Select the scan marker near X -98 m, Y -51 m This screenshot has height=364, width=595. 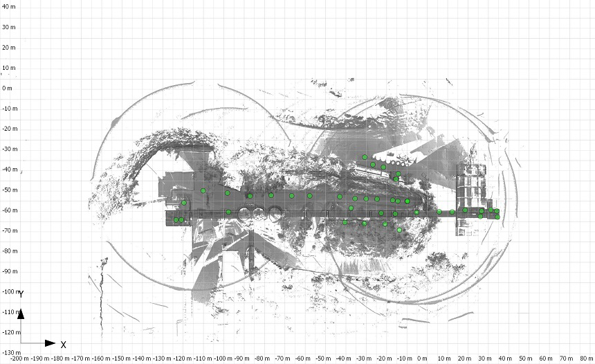pos(227,193)
